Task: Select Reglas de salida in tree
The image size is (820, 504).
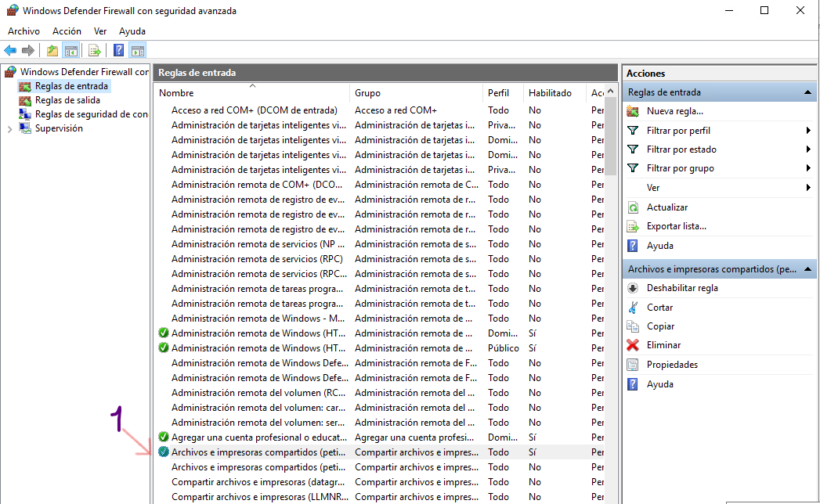Action: (x=67, y=100)
